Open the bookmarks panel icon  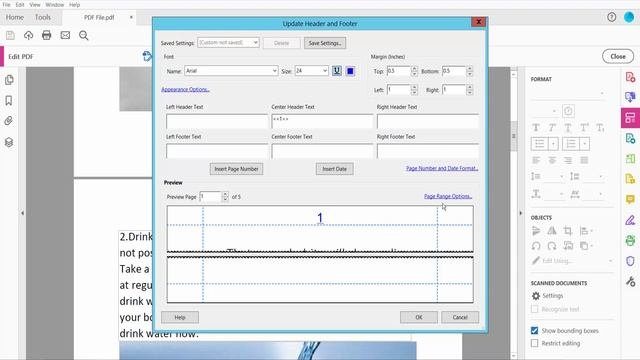pos(9,100)
